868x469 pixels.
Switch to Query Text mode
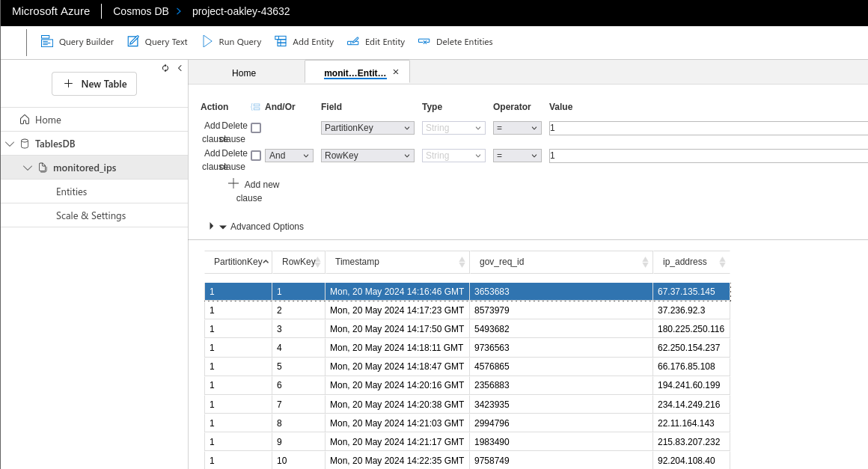[x=157, y=41]
